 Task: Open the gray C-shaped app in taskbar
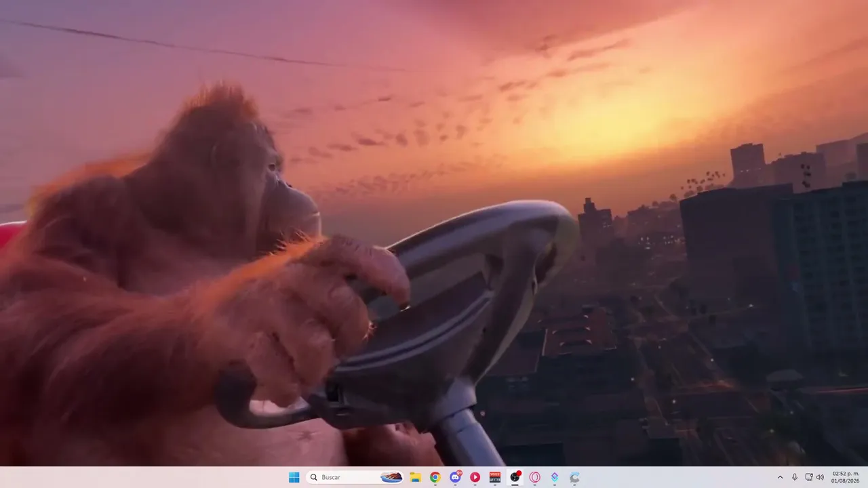[x=574, y=477]
